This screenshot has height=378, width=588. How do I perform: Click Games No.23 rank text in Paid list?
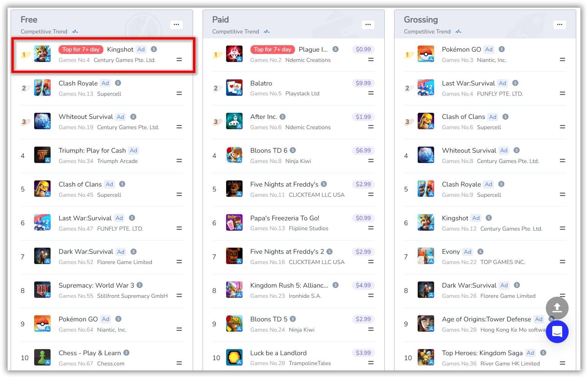tap(267, 296)
